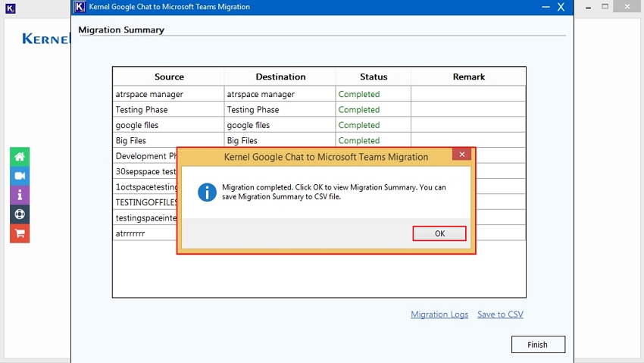This screenshot has width=644, height=363.
Task: Select the 'atrspace manager' source cell
Action: tap(168, 94)
